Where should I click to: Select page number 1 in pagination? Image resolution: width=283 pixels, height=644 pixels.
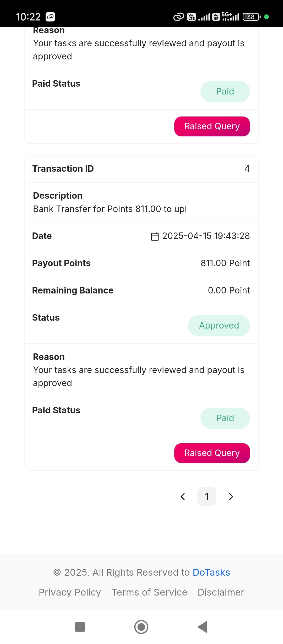[207, 497]
